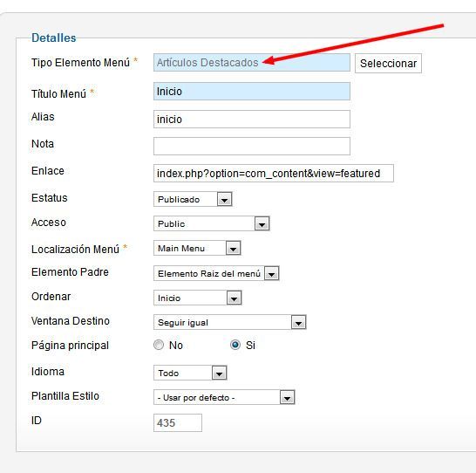This screenshot has width=476, height=473.
Task: Expand the Acceso Public dropdown arrow
Action: (x=262, y=224)
